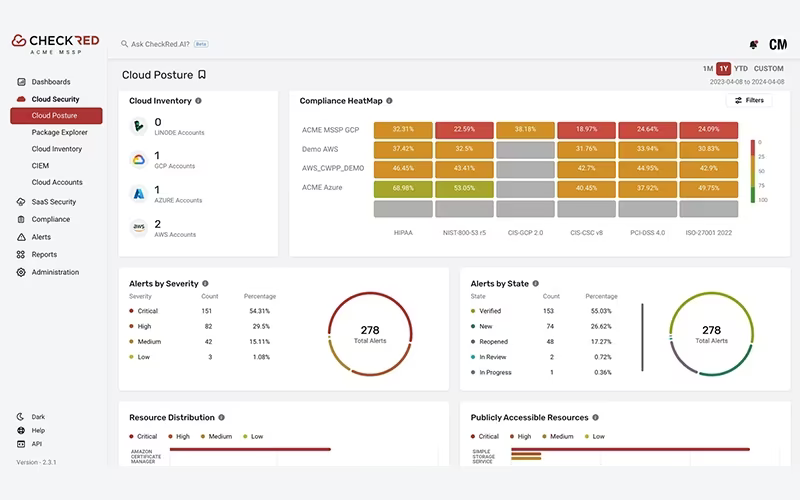Toggle Critical legend in Resource Distribution
Screen dimensions: 800x500
tap(143, 436)
